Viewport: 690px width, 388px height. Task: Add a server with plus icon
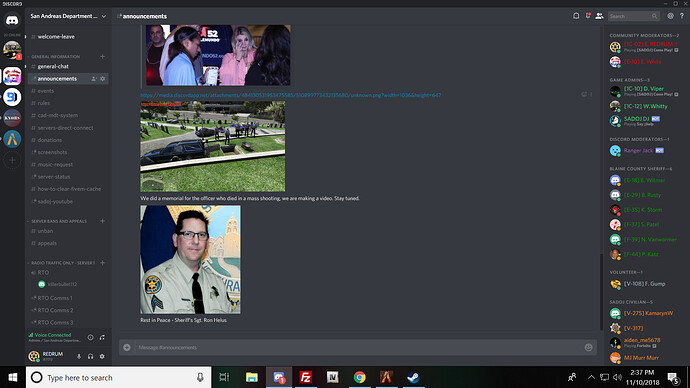coord(12,161)
